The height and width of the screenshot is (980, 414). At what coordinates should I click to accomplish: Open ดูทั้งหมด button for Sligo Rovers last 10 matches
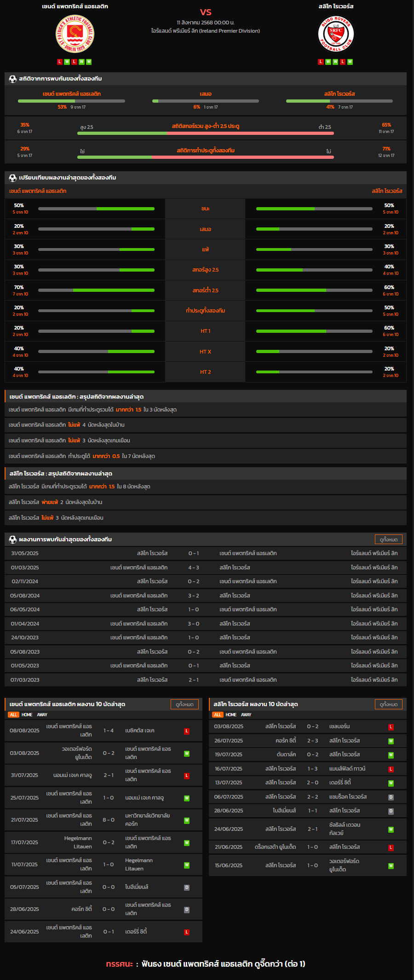pyautogui.click(x=389, y=704)
